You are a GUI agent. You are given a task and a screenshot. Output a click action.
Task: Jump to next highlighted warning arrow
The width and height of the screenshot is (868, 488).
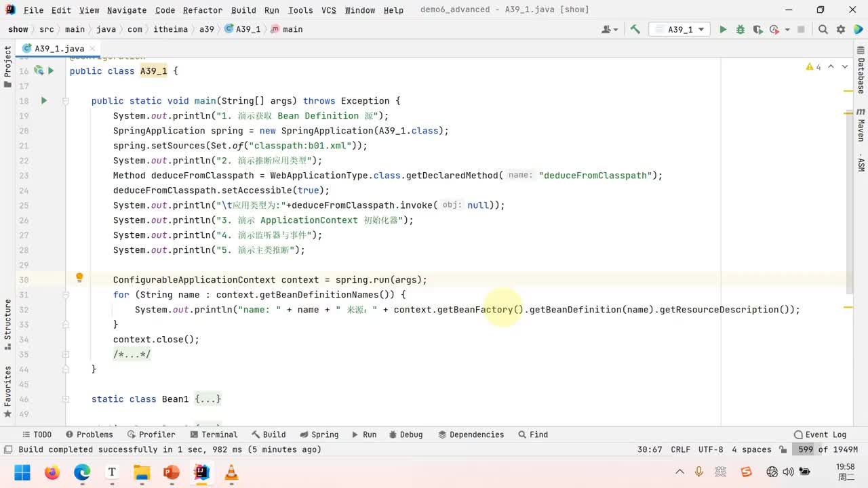coord(845,66)
